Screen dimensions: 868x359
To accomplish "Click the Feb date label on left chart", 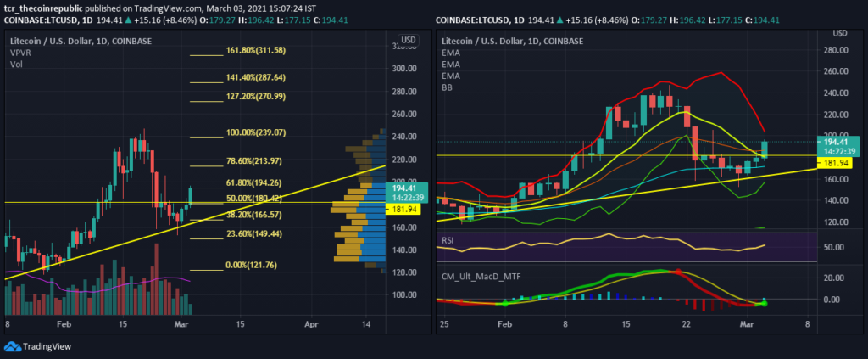I will (64, 323).
